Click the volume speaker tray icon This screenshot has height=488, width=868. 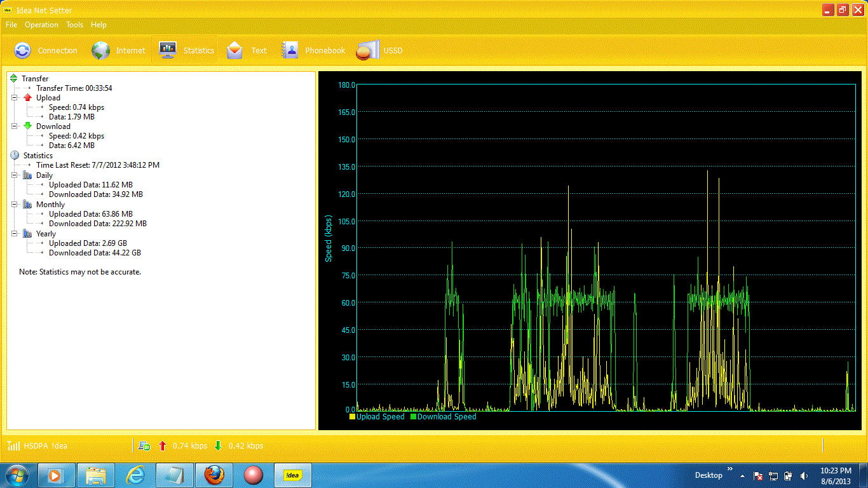804,475
